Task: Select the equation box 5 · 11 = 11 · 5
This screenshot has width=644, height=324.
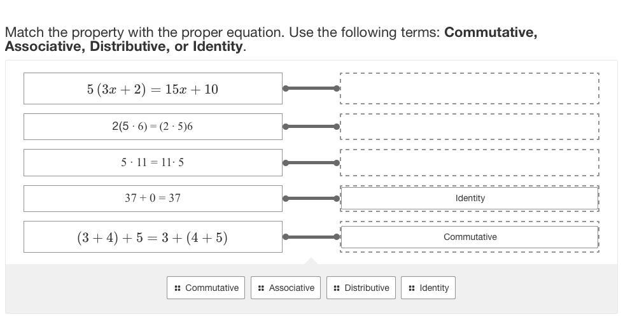Action: point(153,162)
